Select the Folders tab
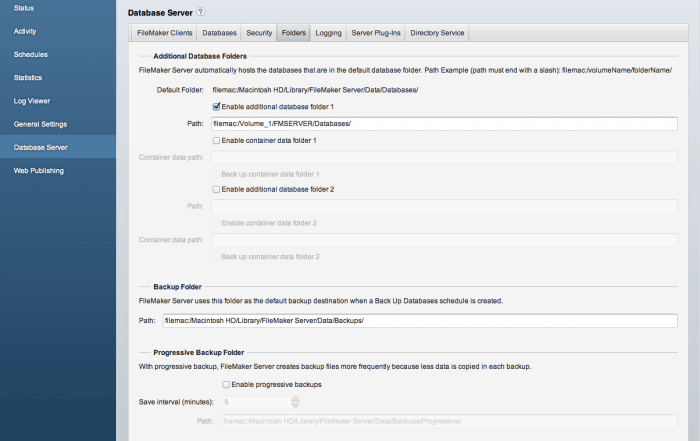The image size is (700, 441). 293,33
